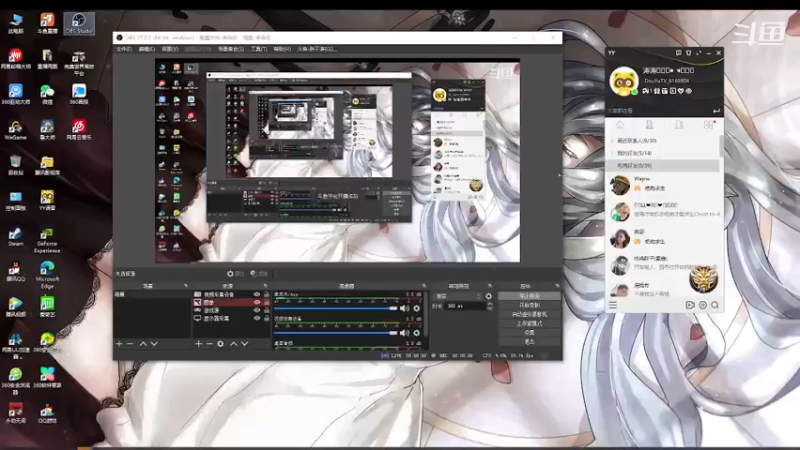Move scene down in scenes panel

154,344
